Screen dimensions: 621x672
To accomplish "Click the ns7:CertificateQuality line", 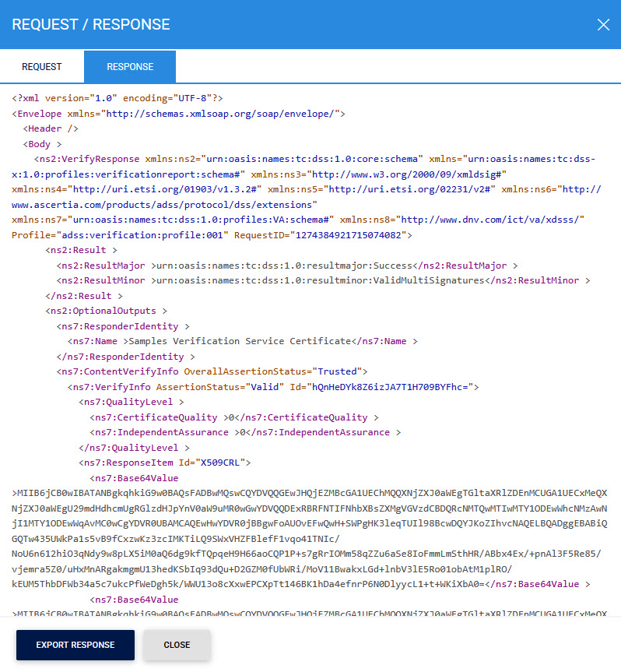I will tap(233, 417).
